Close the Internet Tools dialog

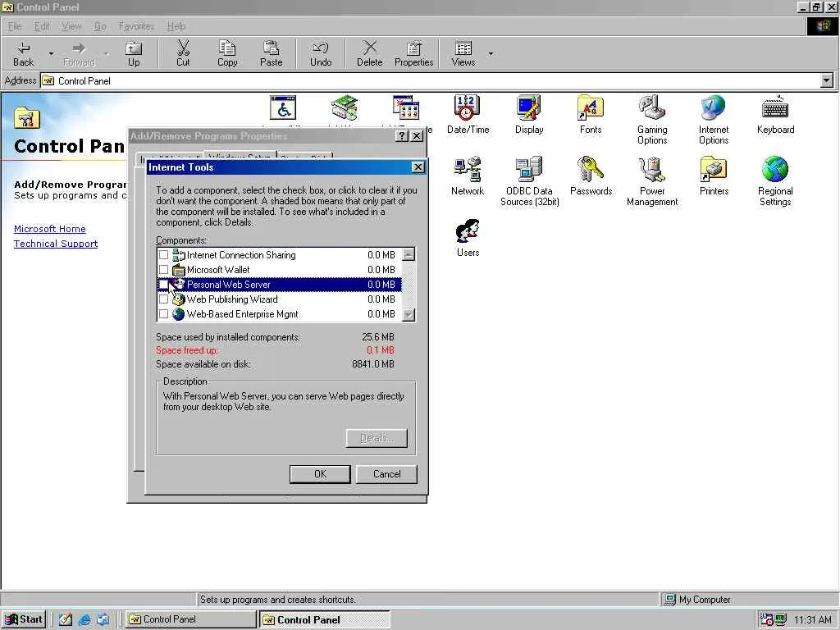tap(418, 167)
